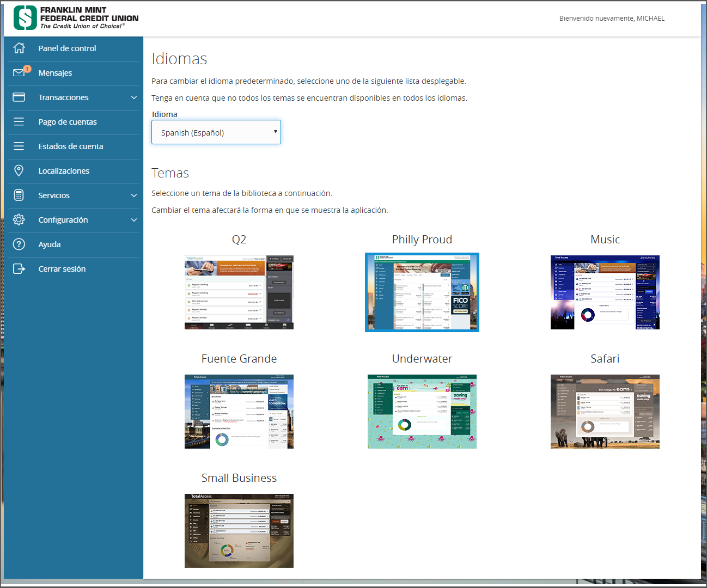Viewport: 707px width, 588px height.
Task: Choose the Music theme preview
Action: click(x=605, y=292)
